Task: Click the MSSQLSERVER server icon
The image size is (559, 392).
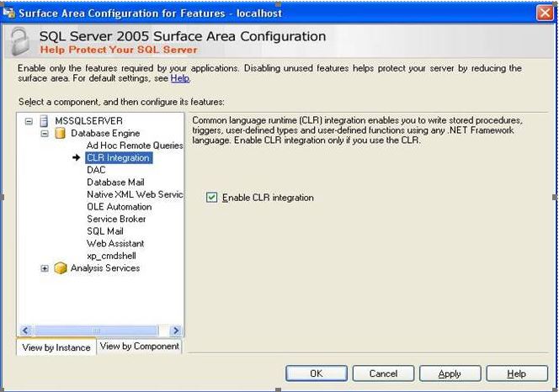Action: coord(44,121)
